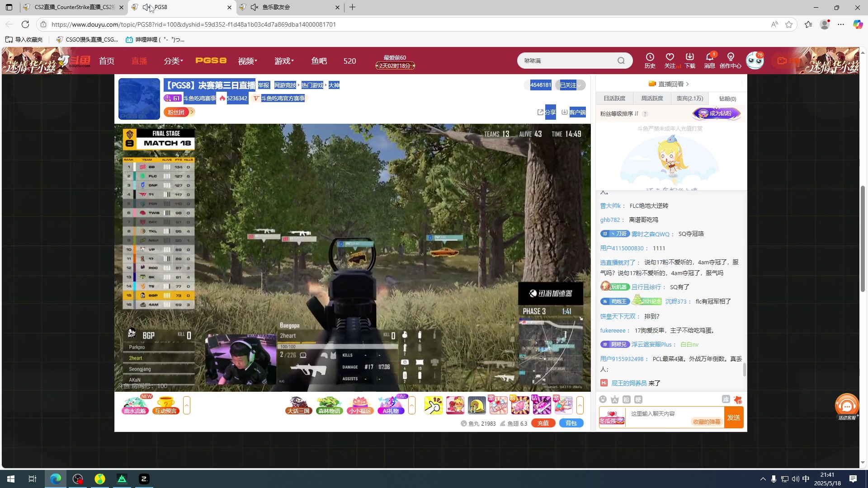
Task: Expand the 粉丝团 fan club arrow
Action: [192, 112]
